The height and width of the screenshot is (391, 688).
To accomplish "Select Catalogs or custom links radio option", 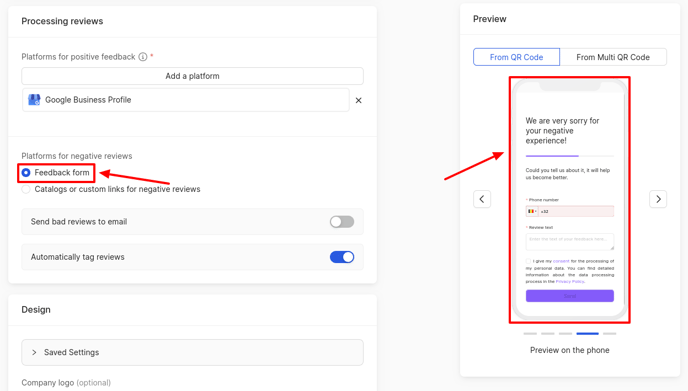I will tap(26, 189).
